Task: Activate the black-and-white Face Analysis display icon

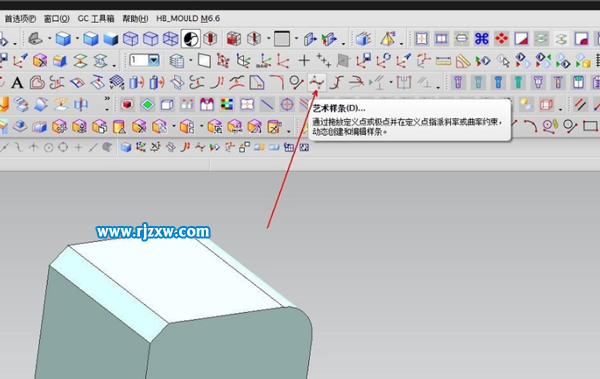Action: (x=191, y=38)
